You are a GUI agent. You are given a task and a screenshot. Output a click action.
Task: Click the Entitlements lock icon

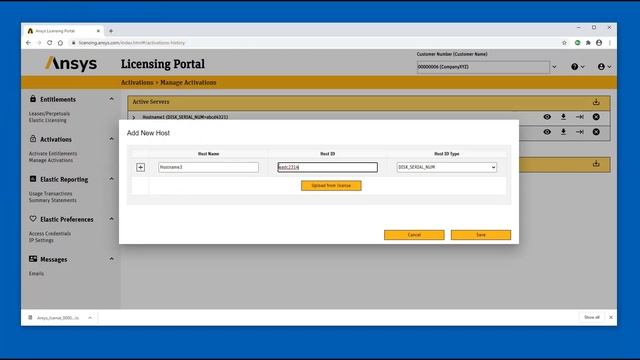33,99
